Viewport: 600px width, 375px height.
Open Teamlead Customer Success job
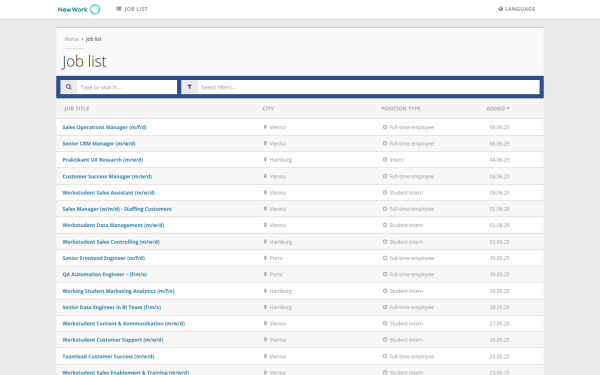tap(108, 356)
